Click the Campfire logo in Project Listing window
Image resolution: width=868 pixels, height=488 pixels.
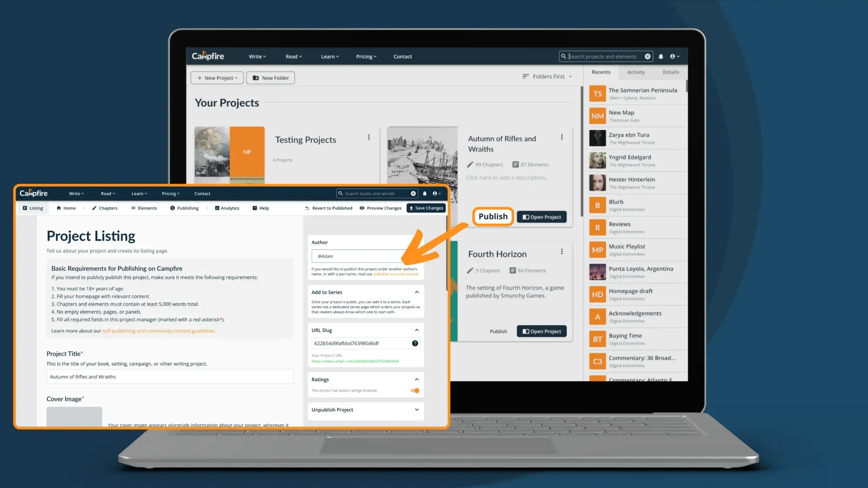[33, 193]
